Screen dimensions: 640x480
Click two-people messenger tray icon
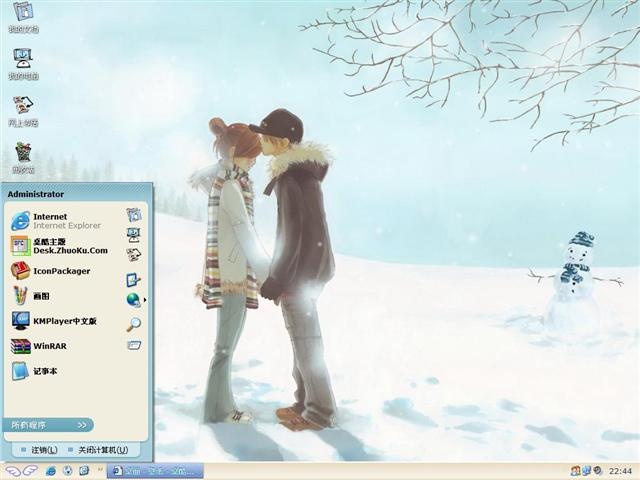tap(576, 471)
